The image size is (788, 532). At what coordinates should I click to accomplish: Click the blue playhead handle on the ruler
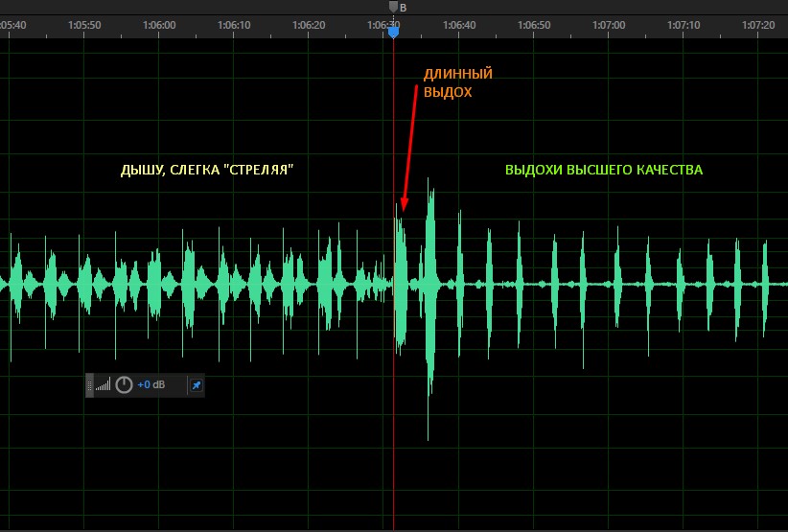click(x=393, y=33)
